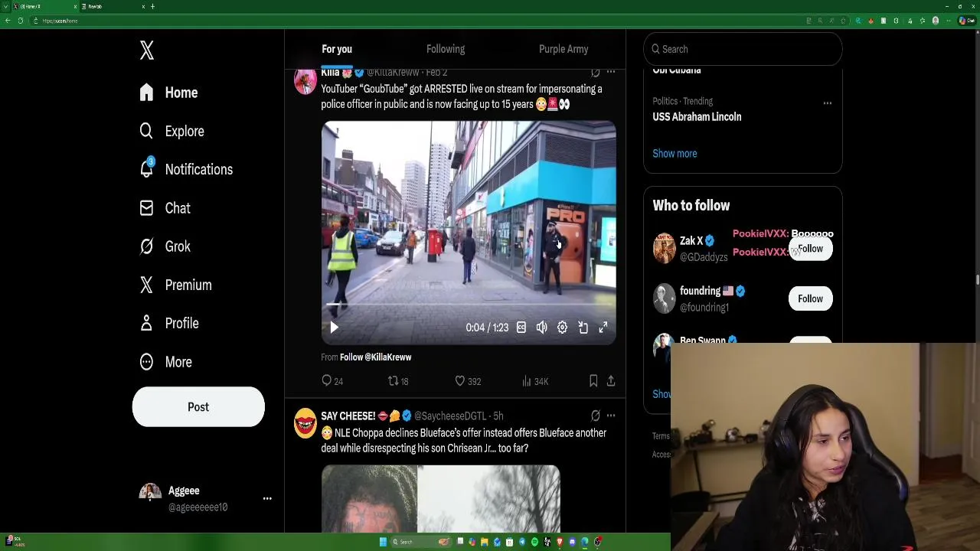Like Killa's post with 392 likes
This screenshot has height=551, width=980.
pos(467,381)
